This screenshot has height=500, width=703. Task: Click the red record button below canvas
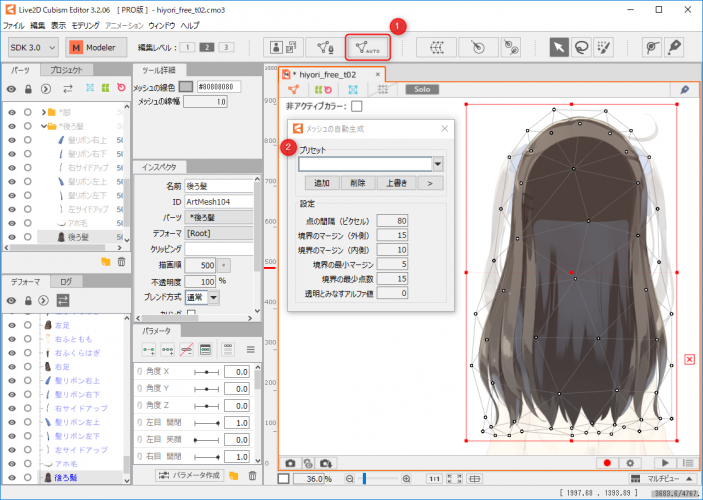[606, 463]
